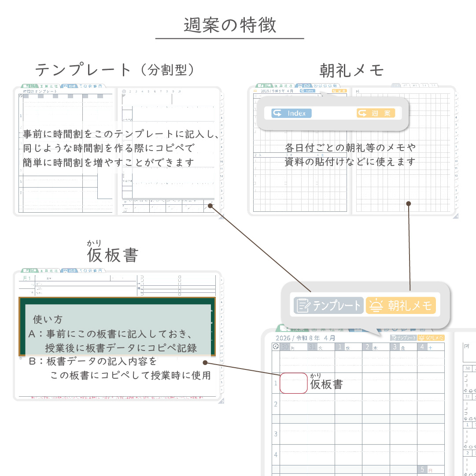The height and width of the screenshot is (476, 476).
Task: Click the clock icon in the weekly table corner
Action: pyautogui.click(x=276, y=347)
